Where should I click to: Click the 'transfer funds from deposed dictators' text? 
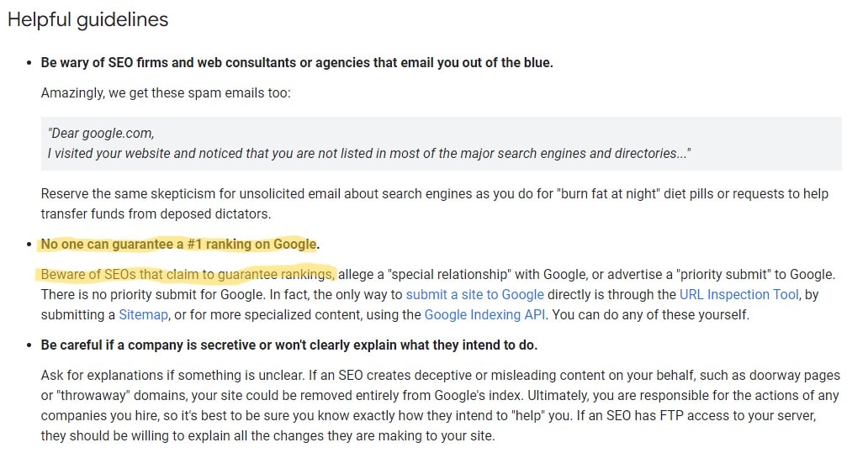pyautogui.click(x=156, y=214)
